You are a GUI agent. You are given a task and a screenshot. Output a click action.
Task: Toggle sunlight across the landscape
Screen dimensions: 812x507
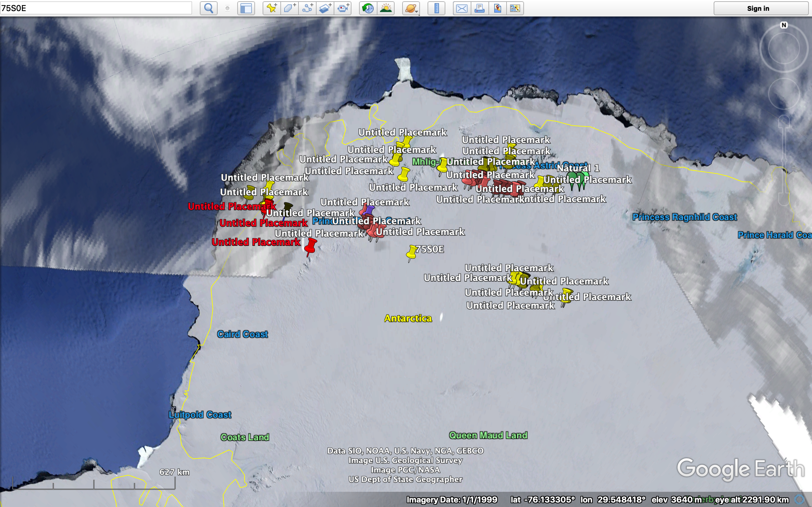[386, 8]
